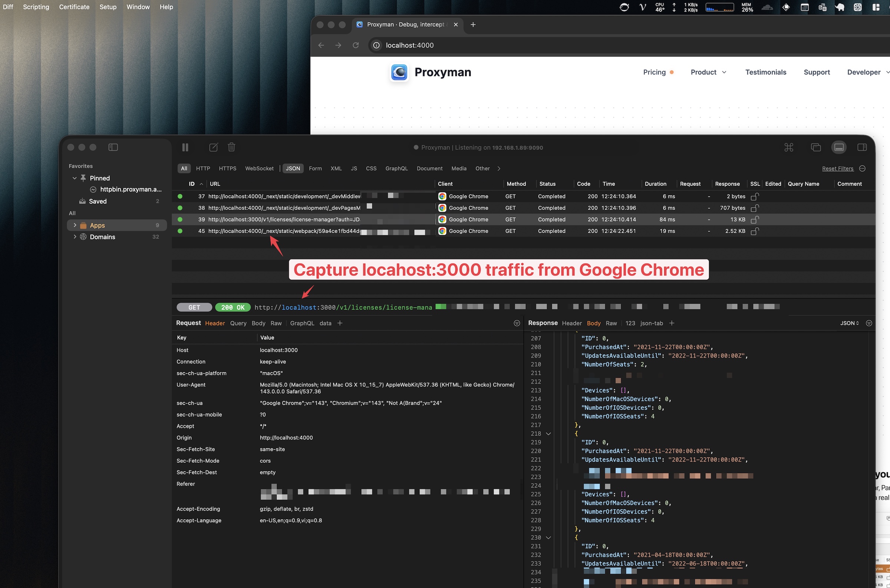Toggle the Favorites sidebar with the sidebar icon
Image resolution: width=890 pixels, height=588 pixels.
pyautogui.click(x=113, y=147)
